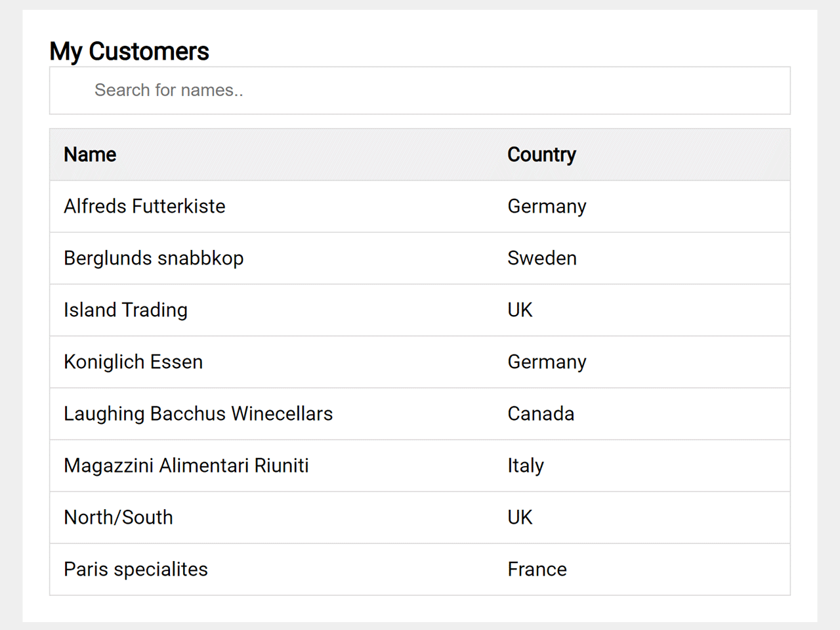
Task: Select the Alfreds Futterkiste name cell
Action: (144, 207)
